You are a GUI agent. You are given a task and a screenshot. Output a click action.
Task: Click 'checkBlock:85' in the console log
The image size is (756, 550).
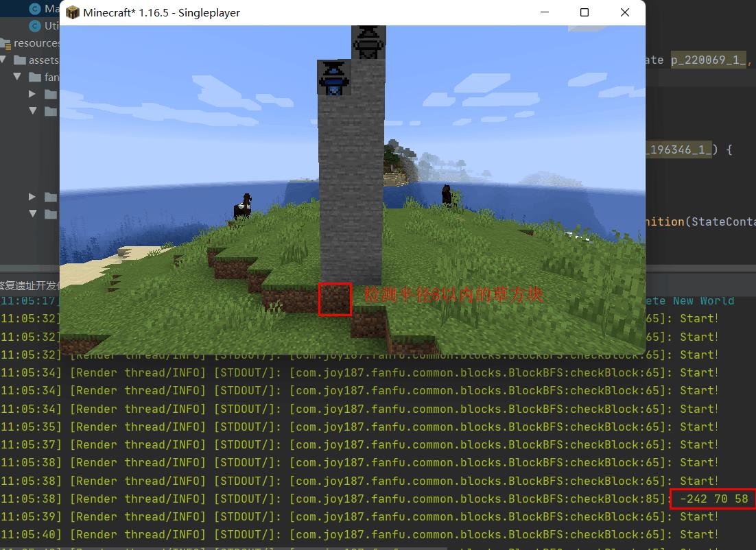(x=614, y=499)
